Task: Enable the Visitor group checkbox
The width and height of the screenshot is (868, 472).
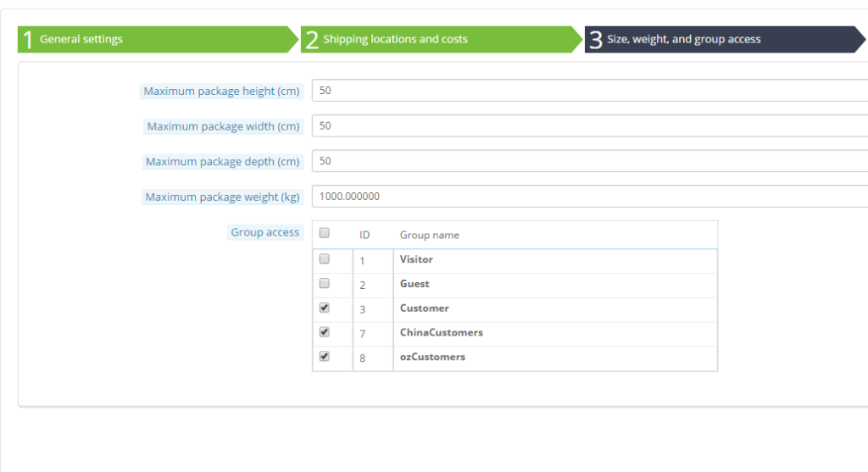Action: [324, 259]
